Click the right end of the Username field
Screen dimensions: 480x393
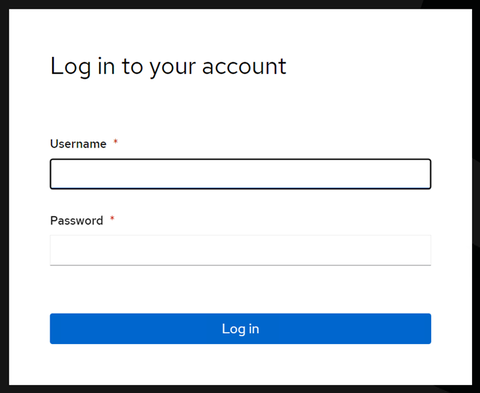pyautogui.click(x=423, y=174)
